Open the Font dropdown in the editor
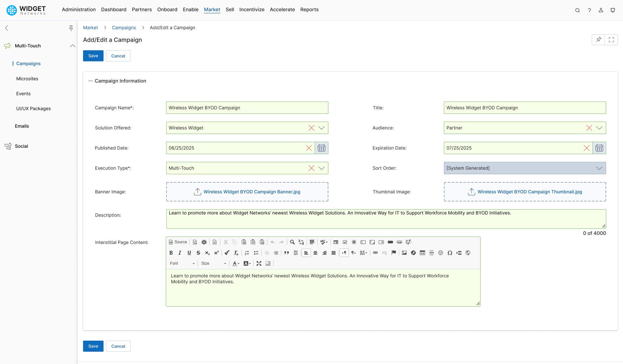The image size is (623, 364). point(182,263)
